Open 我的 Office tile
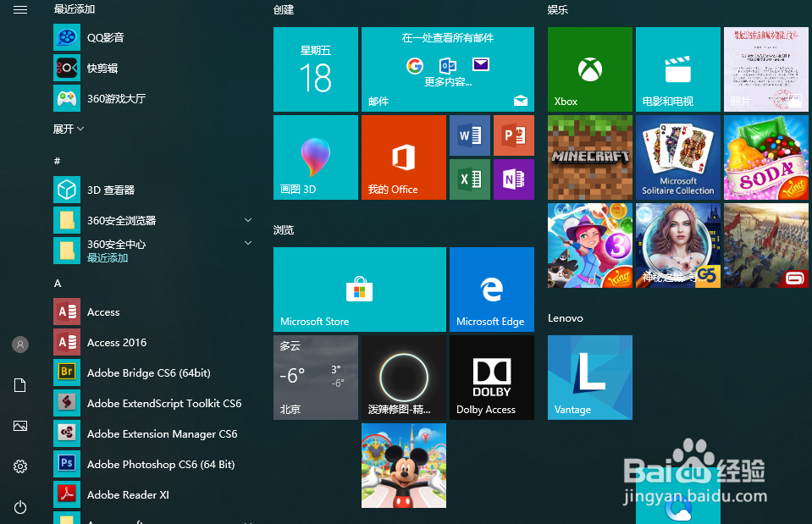 click(x=403, y=157)
